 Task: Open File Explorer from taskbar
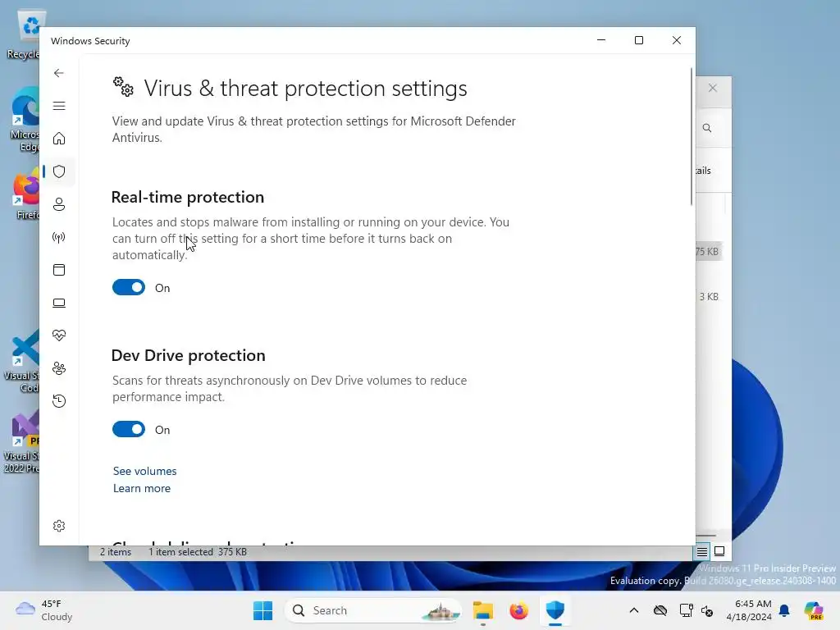point(482,610)
